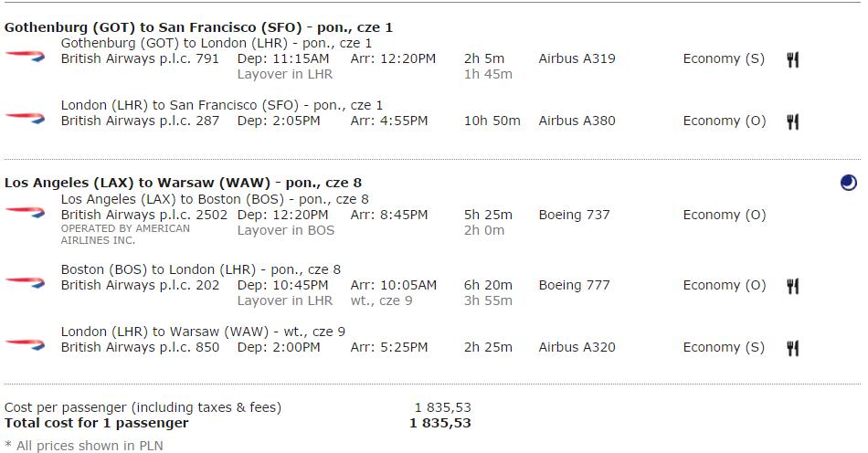Click British Airways logo beside flight 202
The image size is (868, 453).
25,282
